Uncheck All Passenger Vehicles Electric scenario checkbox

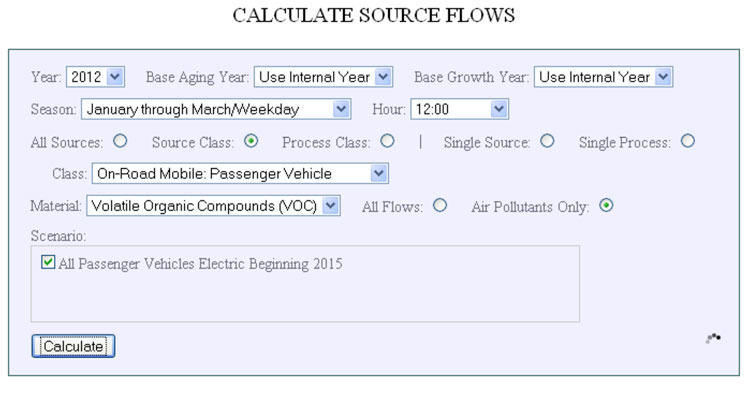click(x=48, y=262)
